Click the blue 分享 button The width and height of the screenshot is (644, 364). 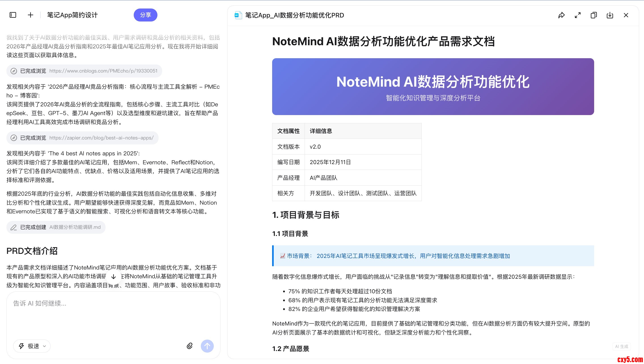pyautogui.click(x=145, y=15)
